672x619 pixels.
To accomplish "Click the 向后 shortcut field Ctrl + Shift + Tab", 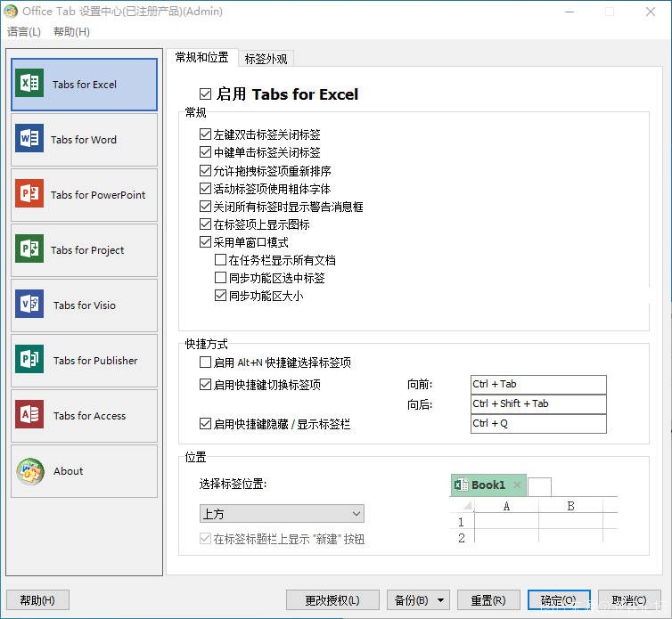I will coord(538,404).
